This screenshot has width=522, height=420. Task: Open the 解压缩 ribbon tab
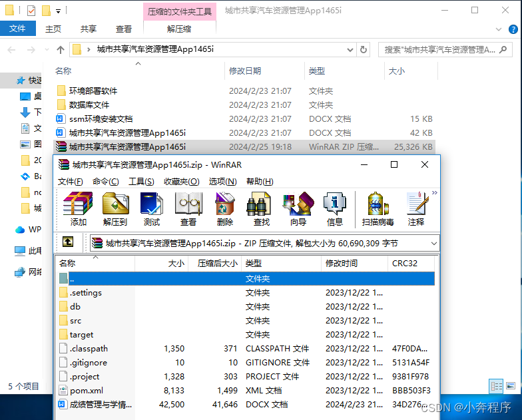180,29
